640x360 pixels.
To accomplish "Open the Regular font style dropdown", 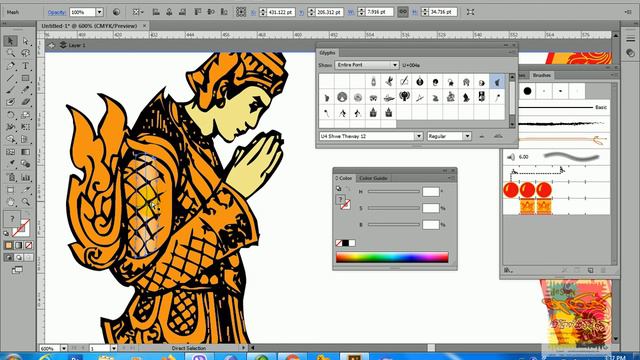I will pyautogui.click(x=467, y=136).
